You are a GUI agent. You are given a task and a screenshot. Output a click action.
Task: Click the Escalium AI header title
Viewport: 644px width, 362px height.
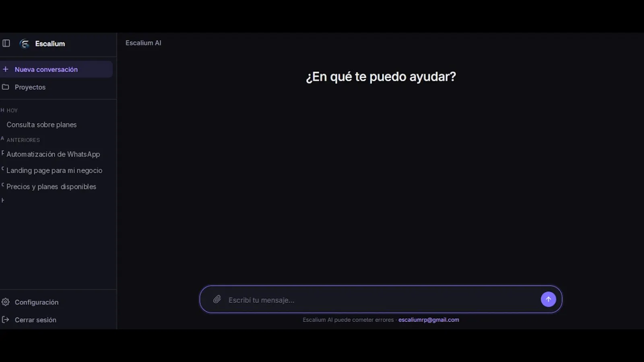point(143,43)
